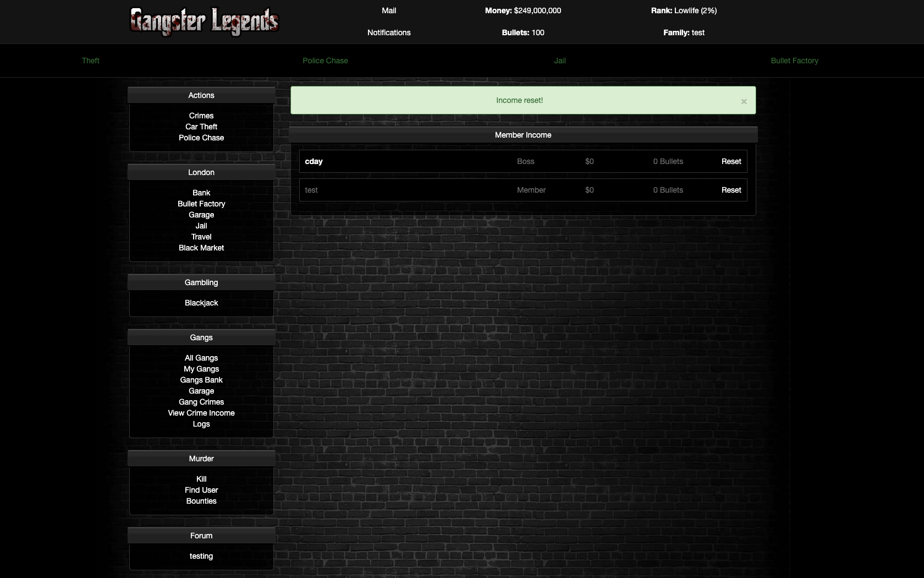
Task: Open Black Market link
Action: pos(201,248)
